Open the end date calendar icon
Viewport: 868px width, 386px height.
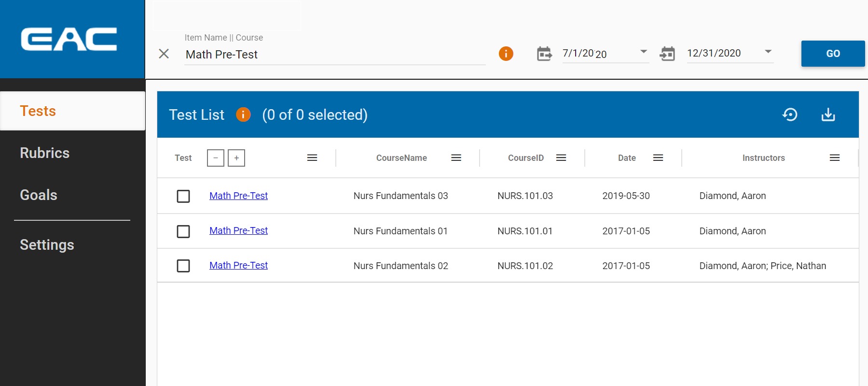pos(667,54)
